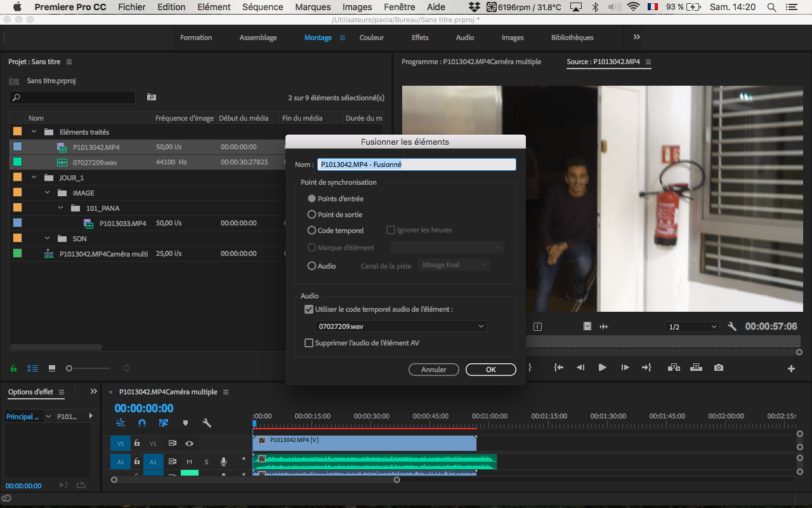Open the Marques menu

click(313, 7)
